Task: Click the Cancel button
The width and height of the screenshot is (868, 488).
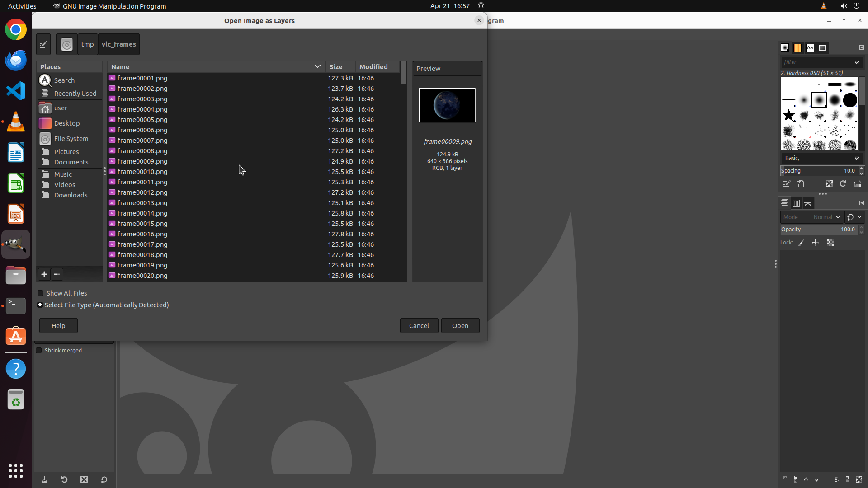Action: 419,326
